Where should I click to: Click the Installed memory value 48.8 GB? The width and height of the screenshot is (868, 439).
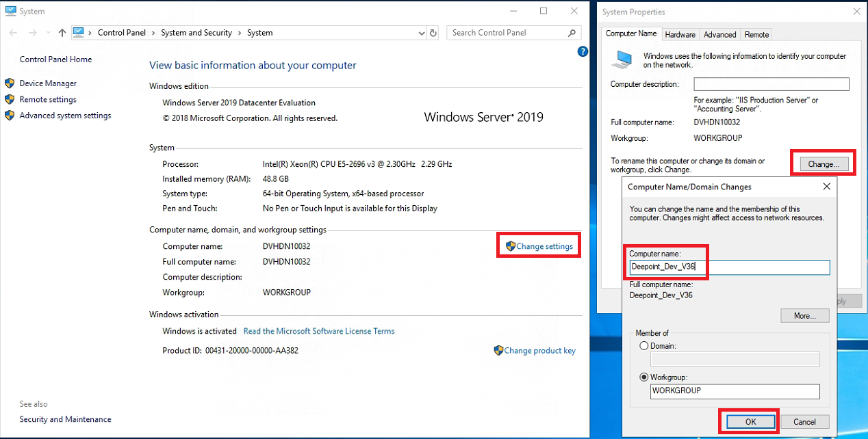tap(276, 178)
